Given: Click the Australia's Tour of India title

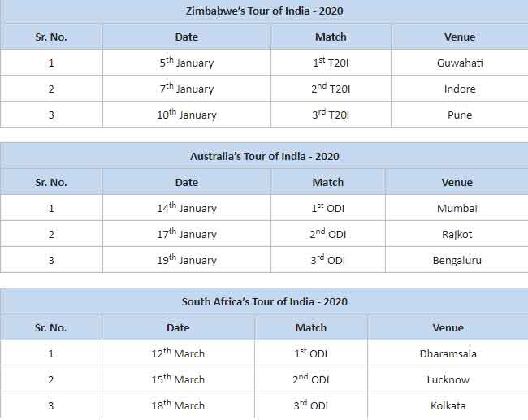Looking at the screenshot, I should tap(264, 157).
